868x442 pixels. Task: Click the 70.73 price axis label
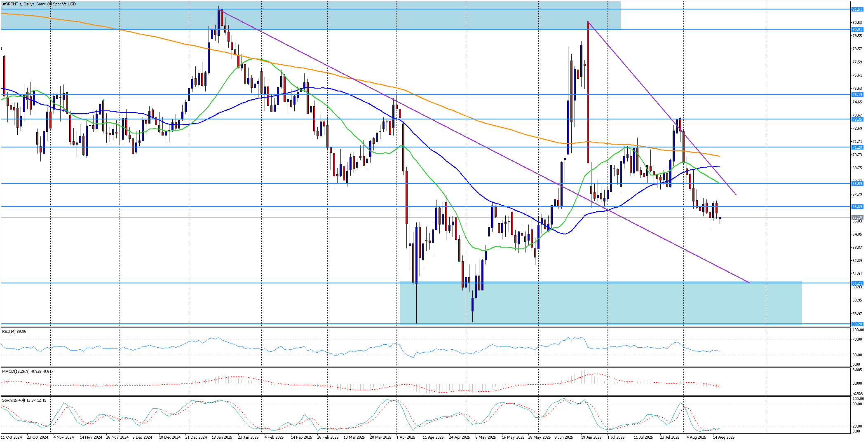pos(857,154)
